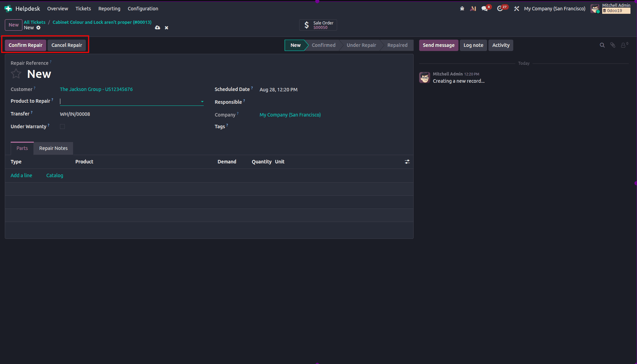Screen dimensions: 637x364
Task: Set status to Under Repair in the statusbar
Action: (x=361, y=45)
